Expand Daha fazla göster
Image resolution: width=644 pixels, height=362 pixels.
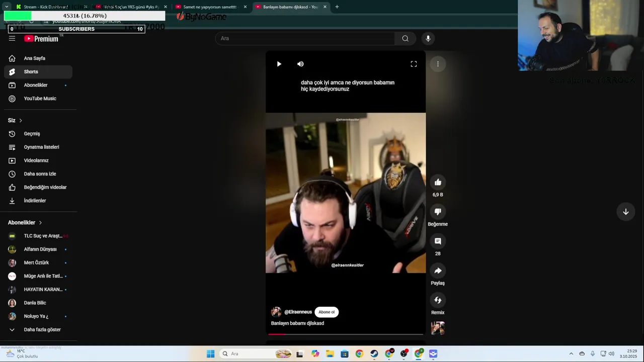[x=38, y=330]
